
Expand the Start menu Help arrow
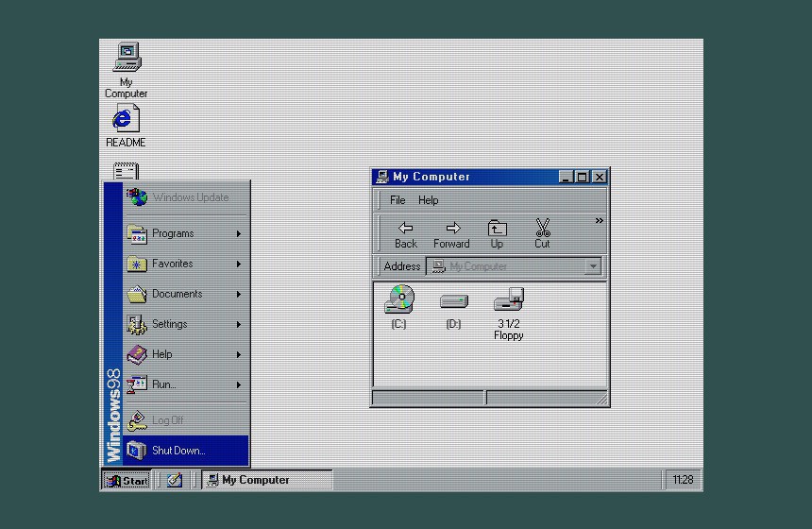(x=239, y=354)
